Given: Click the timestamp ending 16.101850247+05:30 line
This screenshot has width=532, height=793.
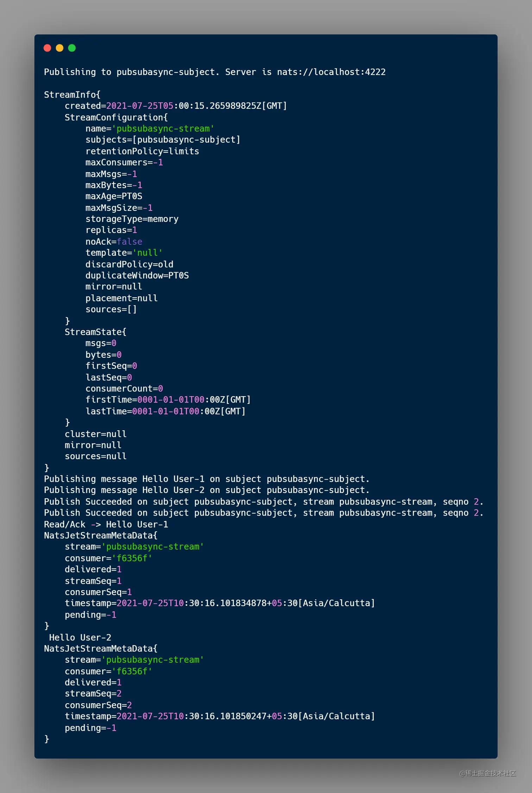Looking at the screenshot, I should (x=220, y=716).
